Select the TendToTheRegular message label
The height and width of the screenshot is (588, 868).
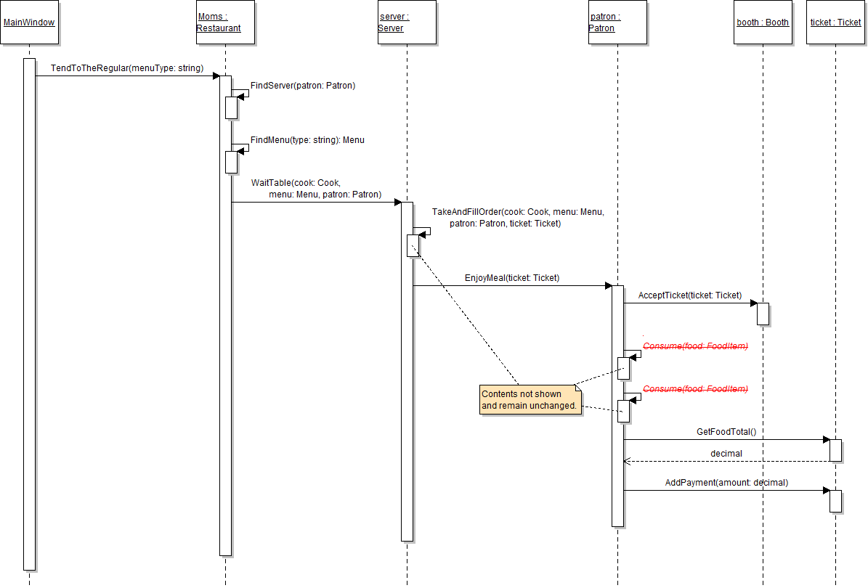pyautogui.click(x=127, y=68)
